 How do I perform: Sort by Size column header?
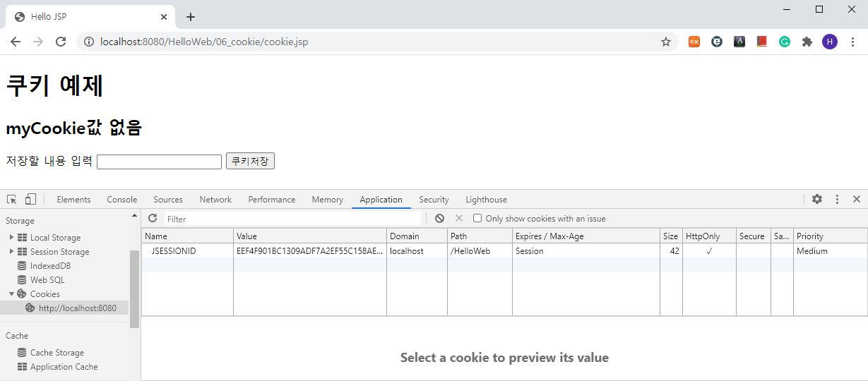click(x=671, y=236)
